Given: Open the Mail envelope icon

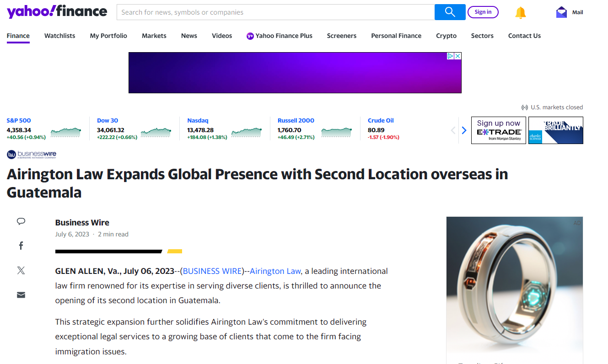Looking at the screenshot, I should pyautogui.click(x=561, y=12).
